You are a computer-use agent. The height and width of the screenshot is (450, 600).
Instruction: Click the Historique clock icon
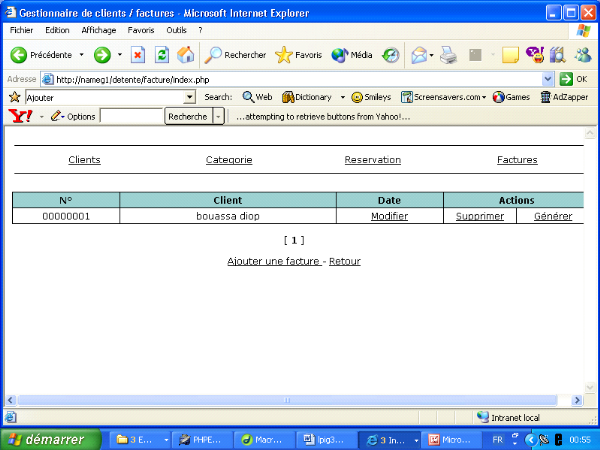tap(391, 54)
